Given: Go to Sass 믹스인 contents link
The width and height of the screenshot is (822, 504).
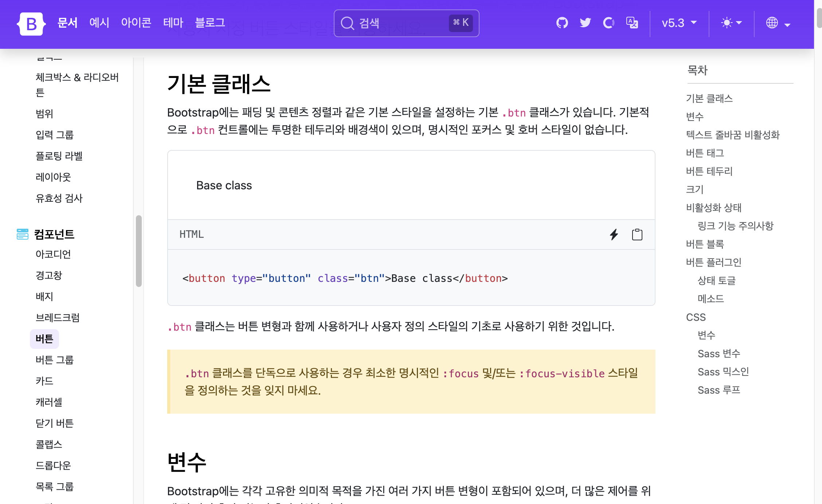Looking at the screenshot, I should 723,372.
